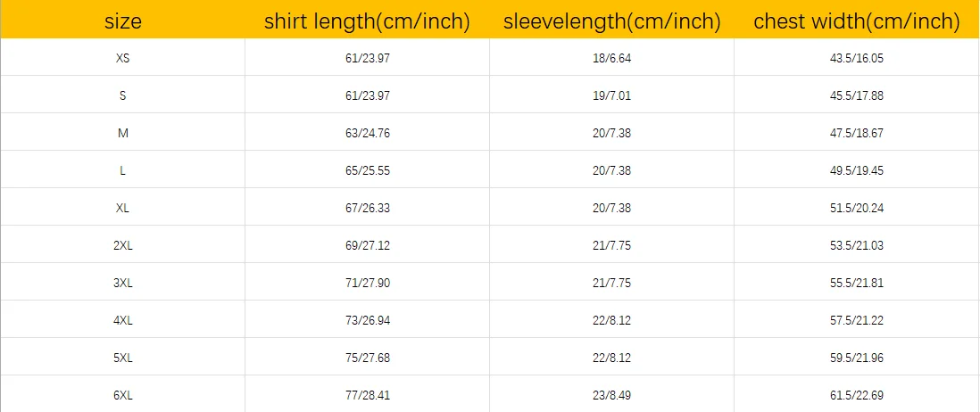This screenshot has height=412, width=980.
Task: Click the sleevelength(cm/inch) header cell
Action: [612, 21]
